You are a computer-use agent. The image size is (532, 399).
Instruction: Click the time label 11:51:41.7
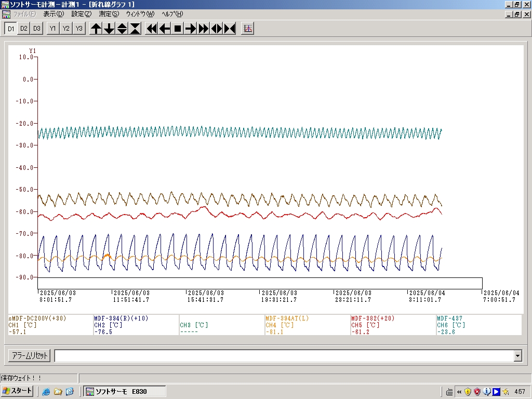click(131, 300)
